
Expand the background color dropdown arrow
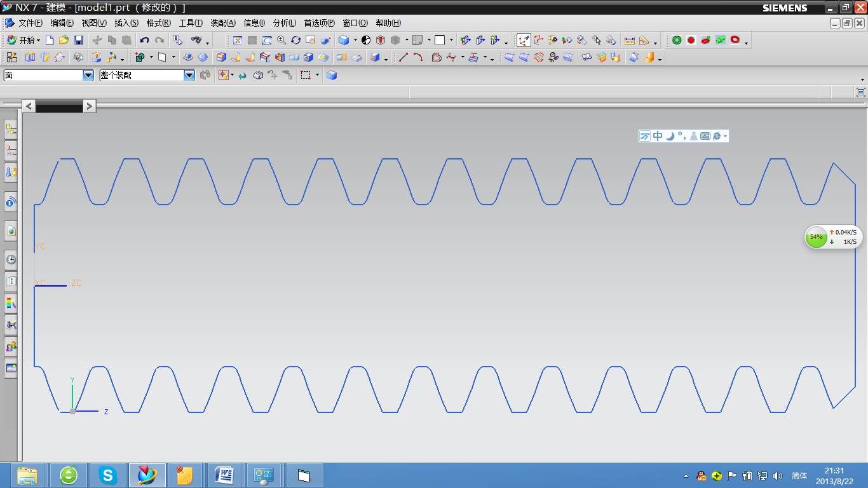pyautogui.click(x=451, y=40)
